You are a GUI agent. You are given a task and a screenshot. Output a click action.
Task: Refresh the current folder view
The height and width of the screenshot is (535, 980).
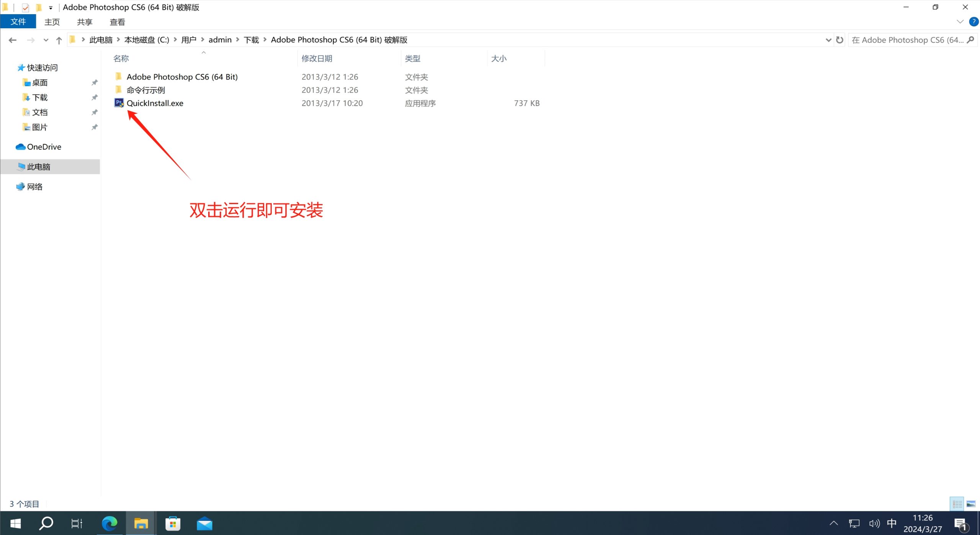point(840,40)
